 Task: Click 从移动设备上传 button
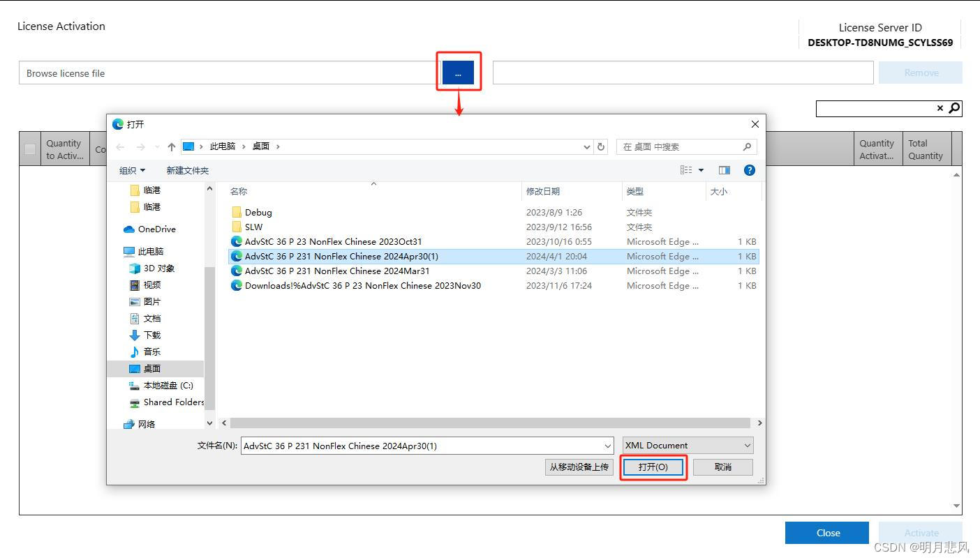point(579,467)
